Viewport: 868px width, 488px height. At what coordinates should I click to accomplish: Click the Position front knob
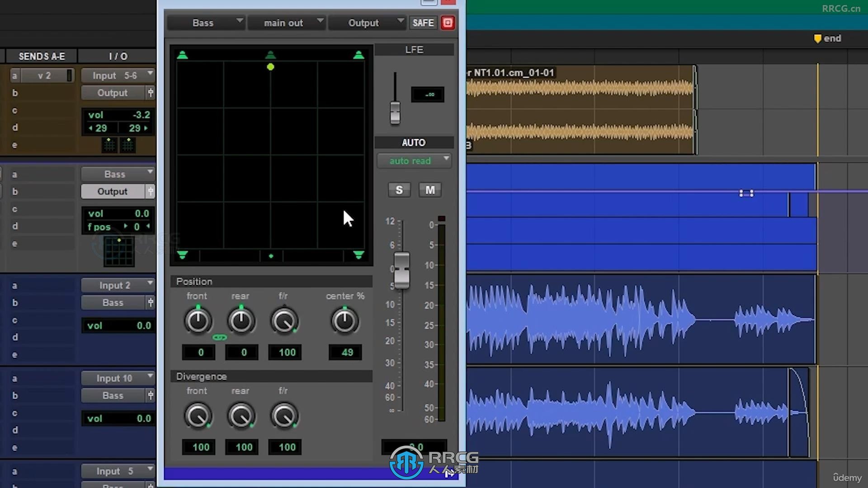point(198,321)
